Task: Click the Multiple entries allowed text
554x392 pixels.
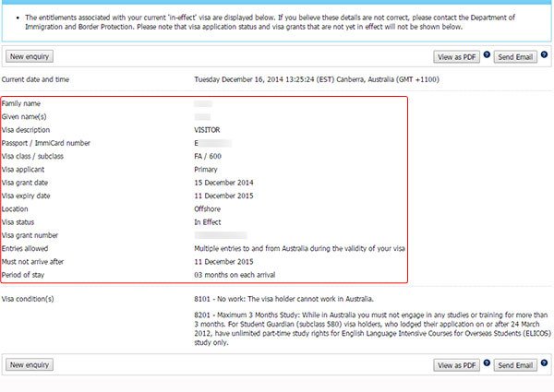Action: pyautogui.click(x=299, y=249)
